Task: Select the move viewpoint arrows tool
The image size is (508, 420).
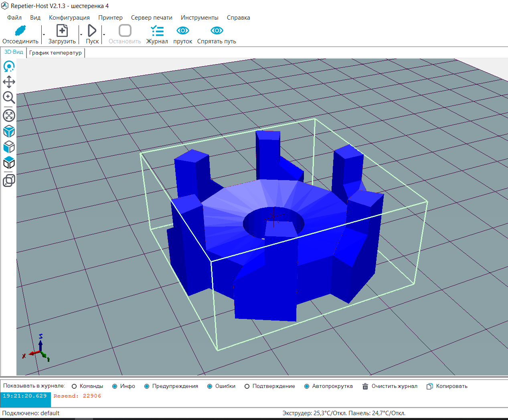Action: [9, 82]
